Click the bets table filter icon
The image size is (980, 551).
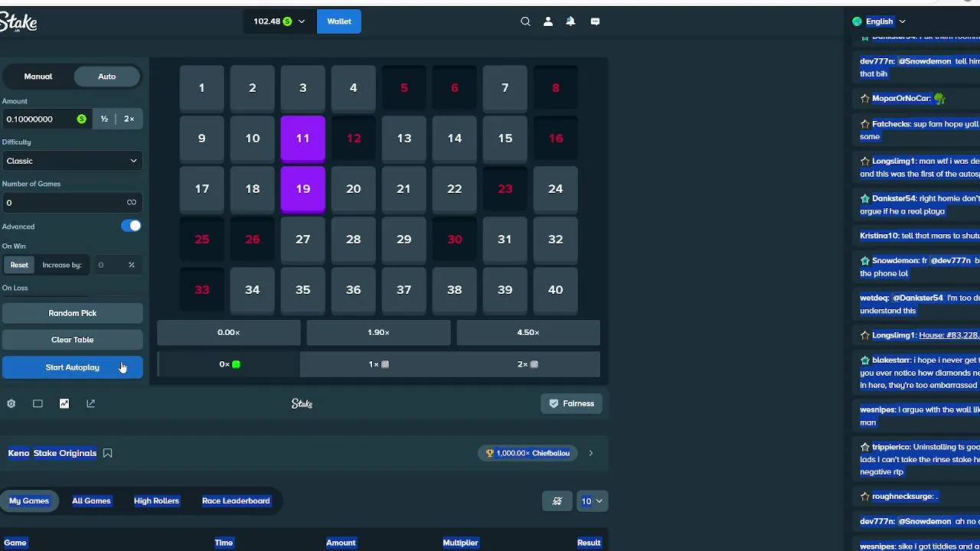[x=557, y=501]
